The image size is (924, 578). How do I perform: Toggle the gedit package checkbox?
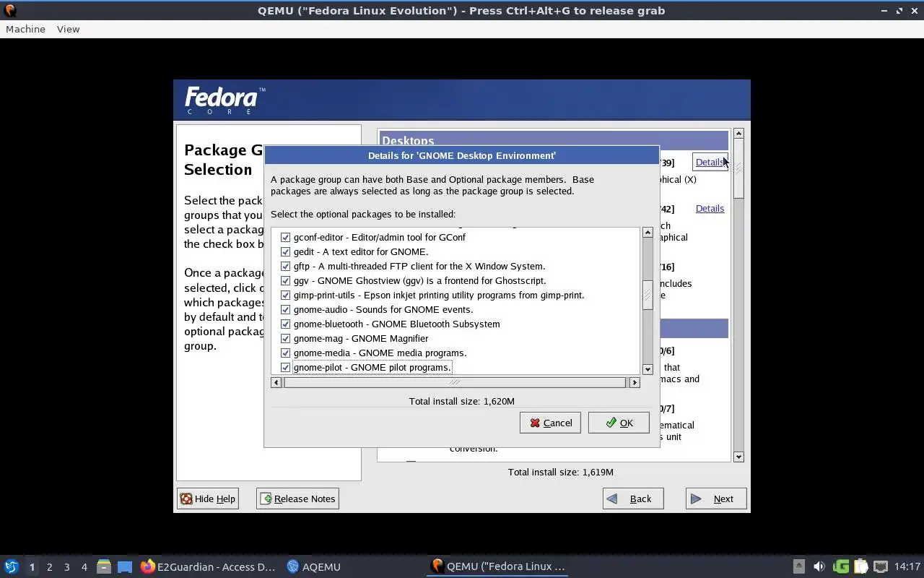tap(285, 251)
